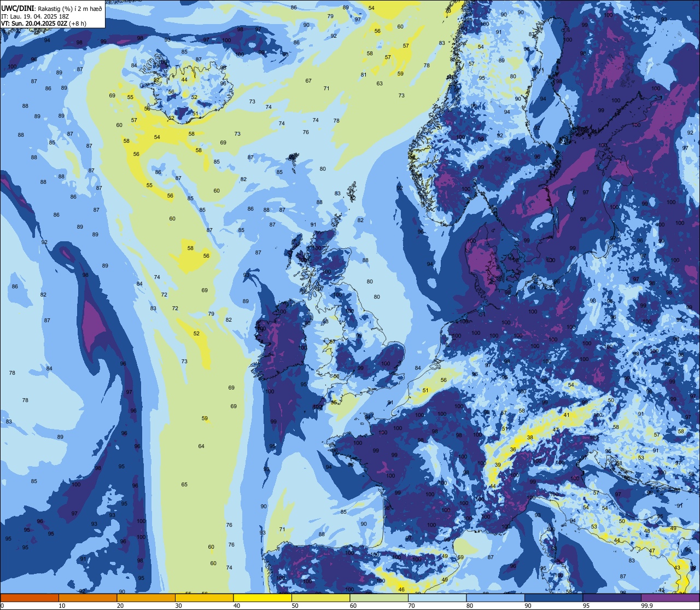Click the 70–80% pale blue legend swatch

coord(437,597)
